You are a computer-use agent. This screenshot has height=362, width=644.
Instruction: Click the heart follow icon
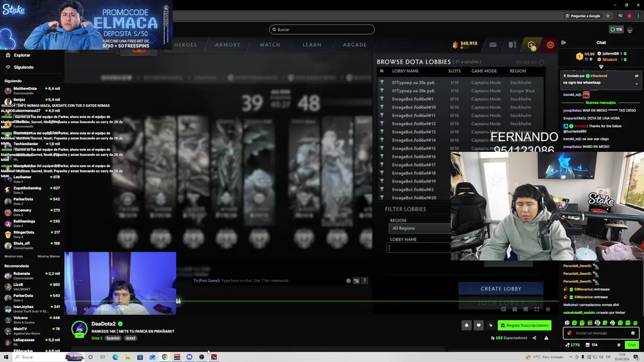478,325
